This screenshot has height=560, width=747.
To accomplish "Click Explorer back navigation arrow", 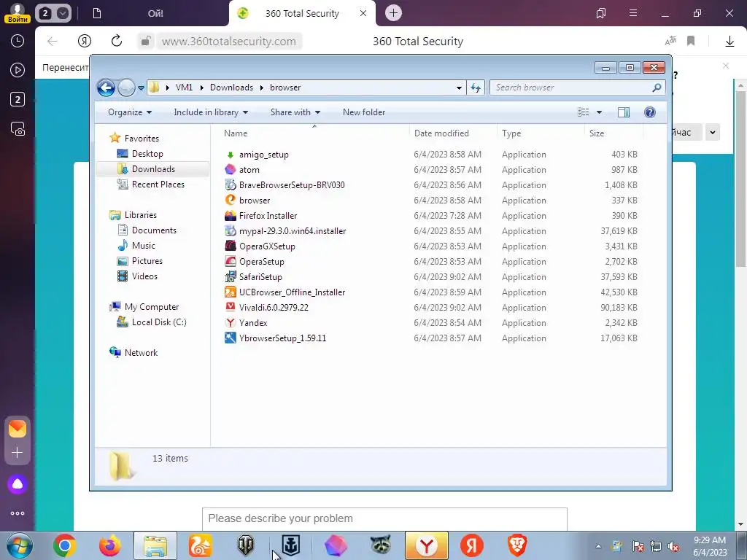I will tap(106, 87).
